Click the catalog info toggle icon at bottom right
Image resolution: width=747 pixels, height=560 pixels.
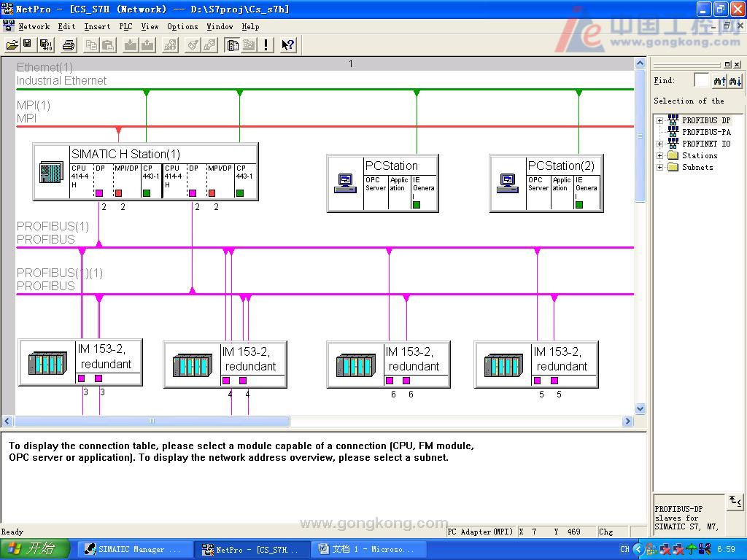pos(735,501)
